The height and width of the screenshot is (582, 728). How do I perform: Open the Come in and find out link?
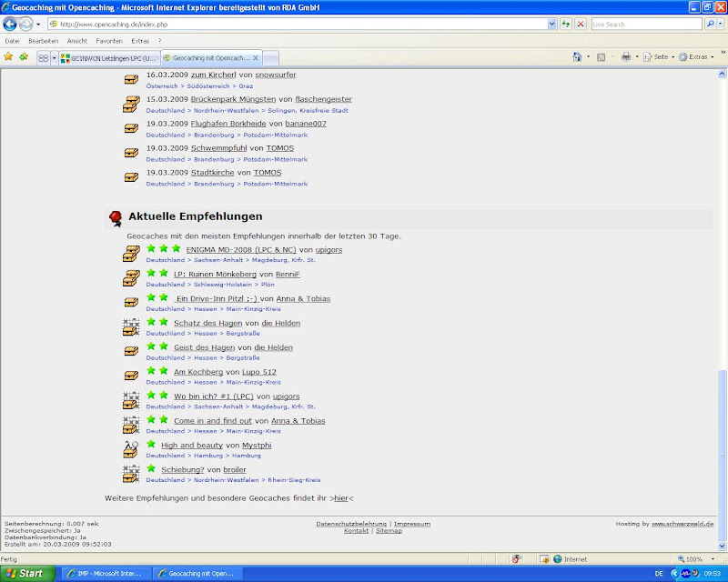click(213, 421)
